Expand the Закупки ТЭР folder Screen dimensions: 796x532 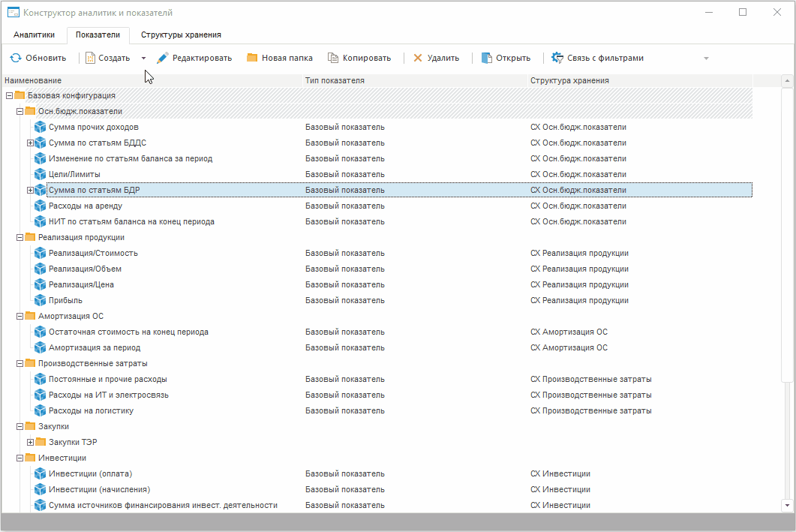coord(31,442)
